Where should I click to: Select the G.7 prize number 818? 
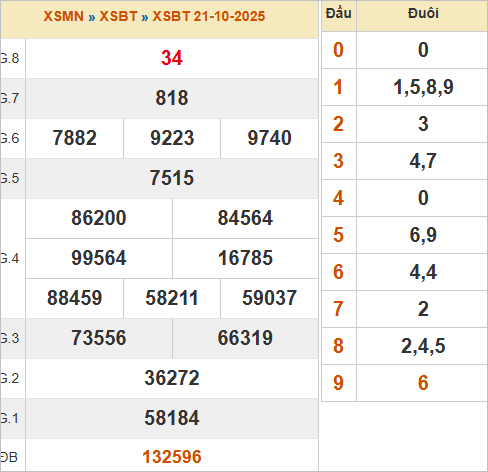point(172,98)
